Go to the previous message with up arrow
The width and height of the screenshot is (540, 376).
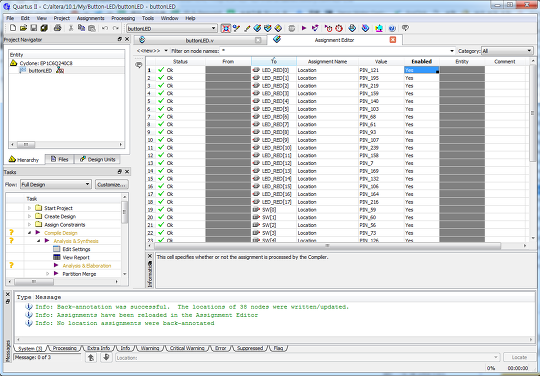point(91,357)
